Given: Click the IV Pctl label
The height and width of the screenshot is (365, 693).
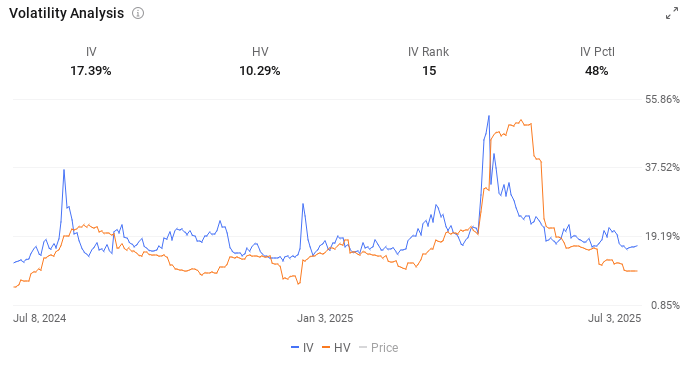Looking at the screenshot, I should [597, 52].
